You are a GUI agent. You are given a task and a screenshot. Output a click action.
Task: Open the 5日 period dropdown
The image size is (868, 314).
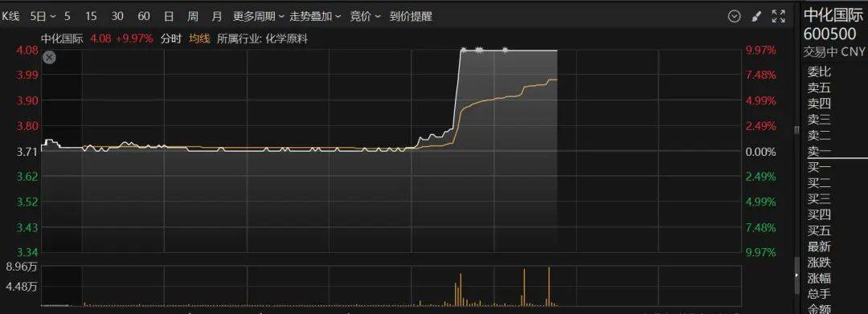coord(43,17)
